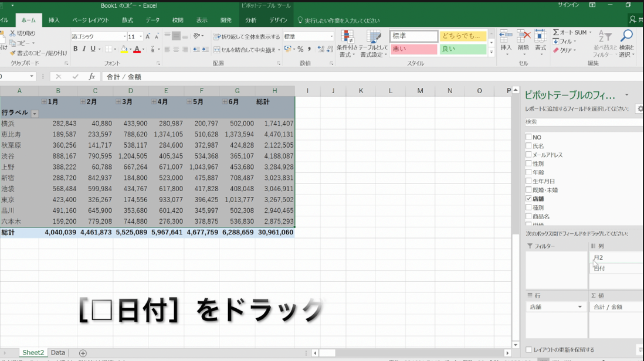Apply comma style number format
Screen dimensions: 644x361
[x=309, y=49]
